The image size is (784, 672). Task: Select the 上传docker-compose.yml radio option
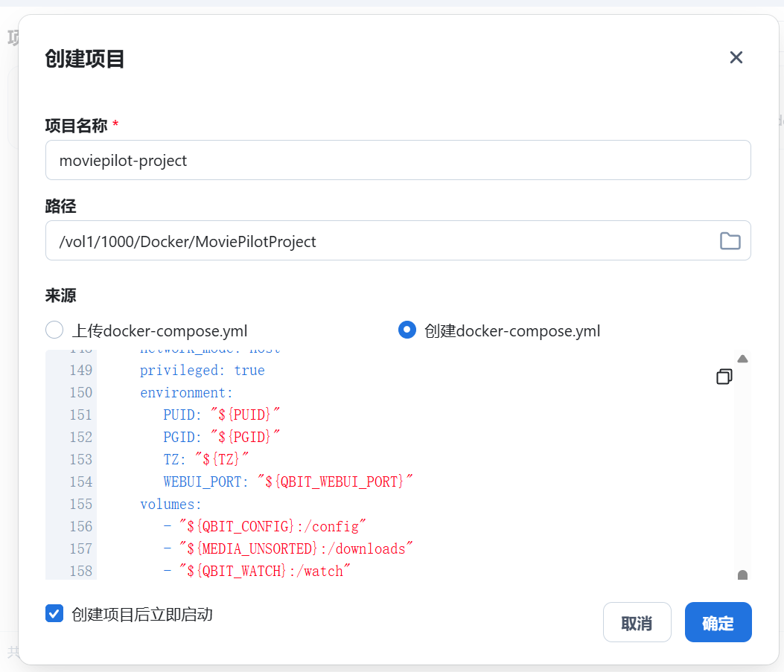click(55, 330)
